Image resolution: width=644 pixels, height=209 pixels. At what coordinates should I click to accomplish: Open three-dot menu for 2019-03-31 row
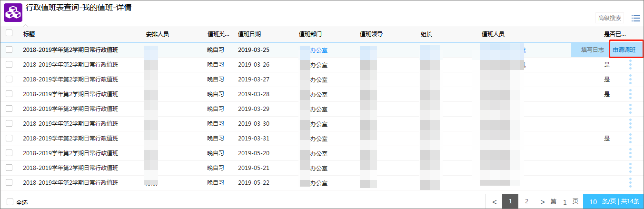[x=630, y=139]
